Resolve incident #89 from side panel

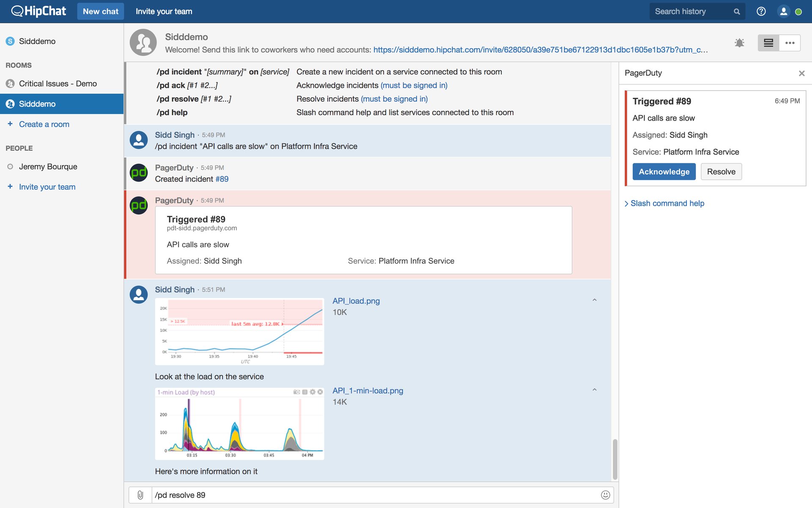point(721,171)
